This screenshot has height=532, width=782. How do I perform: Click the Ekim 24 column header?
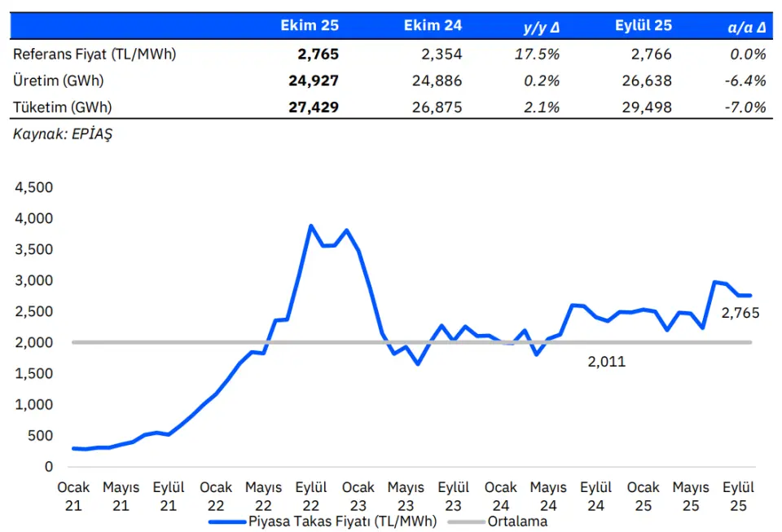coord(433,26)
